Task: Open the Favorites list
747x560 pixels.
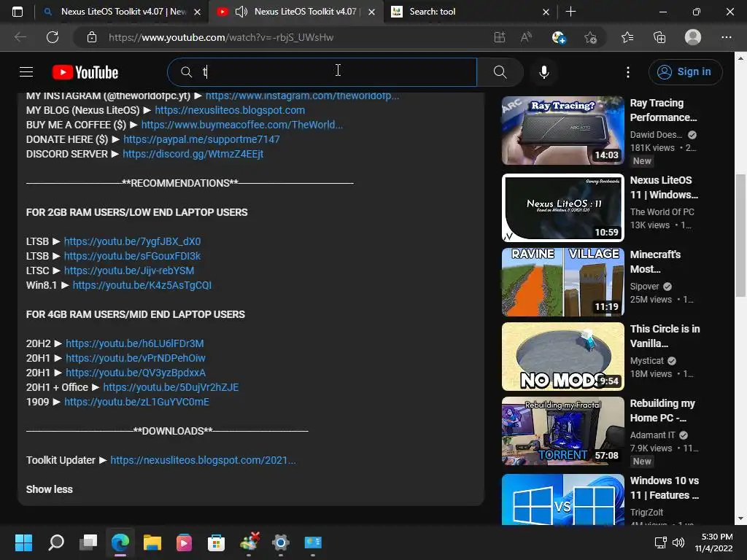Action: point(627,37)
